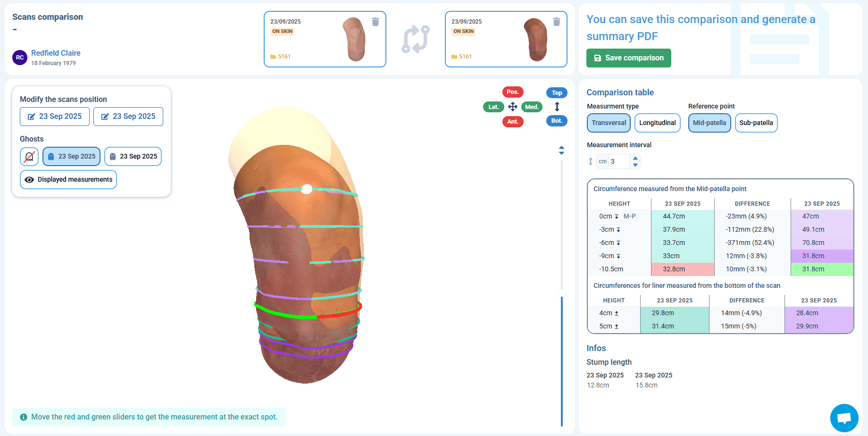Open Redfield Claire patient link
Screen dimensions: 868x436
pos(56,53)
